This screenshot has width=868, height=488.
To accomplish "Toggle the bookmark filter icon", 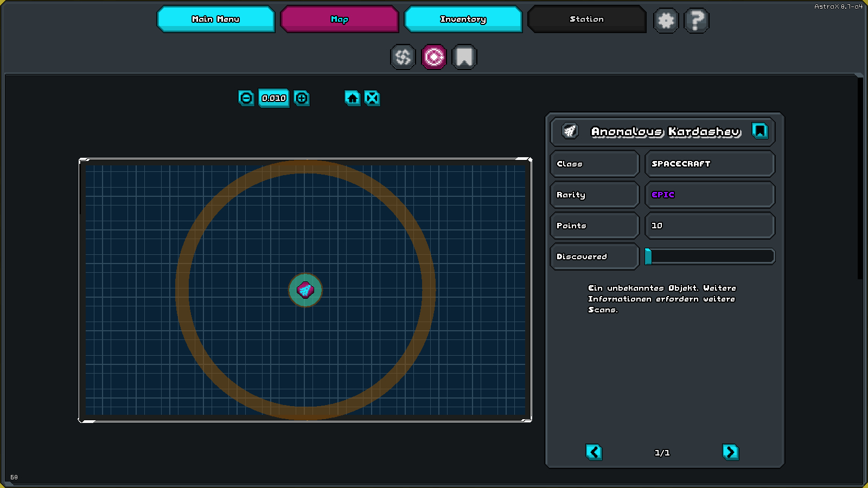I will [x=464, y=57].
